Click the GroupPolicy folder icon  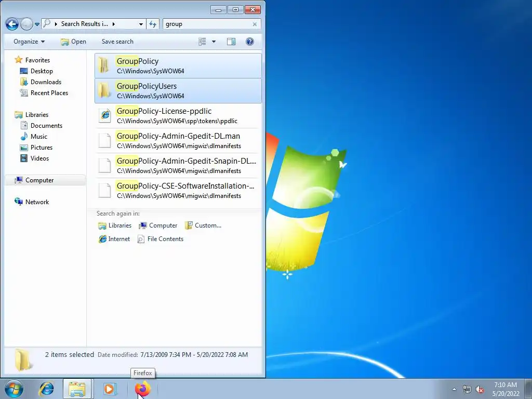104,65
